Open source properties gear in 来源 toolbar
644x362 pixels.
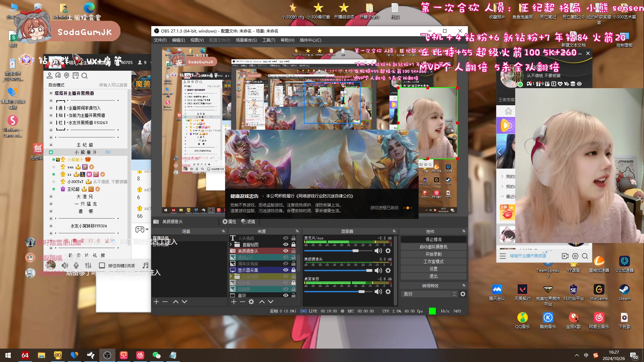click(251, 302)
